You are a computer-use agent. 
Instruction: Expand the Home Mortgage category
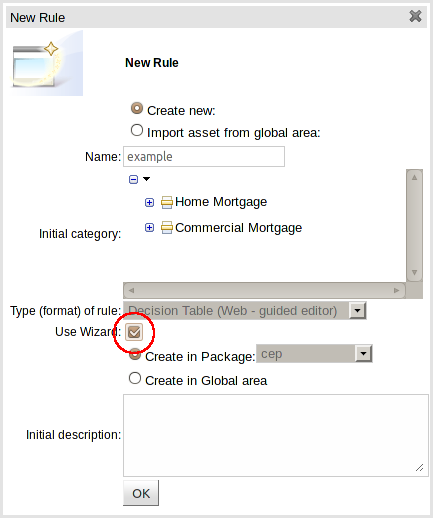tap(149, 202)
